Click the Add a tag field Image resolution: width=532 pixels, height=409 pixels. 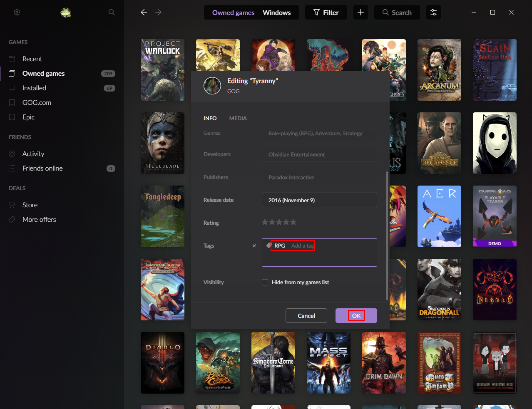(x=303, y=246)
